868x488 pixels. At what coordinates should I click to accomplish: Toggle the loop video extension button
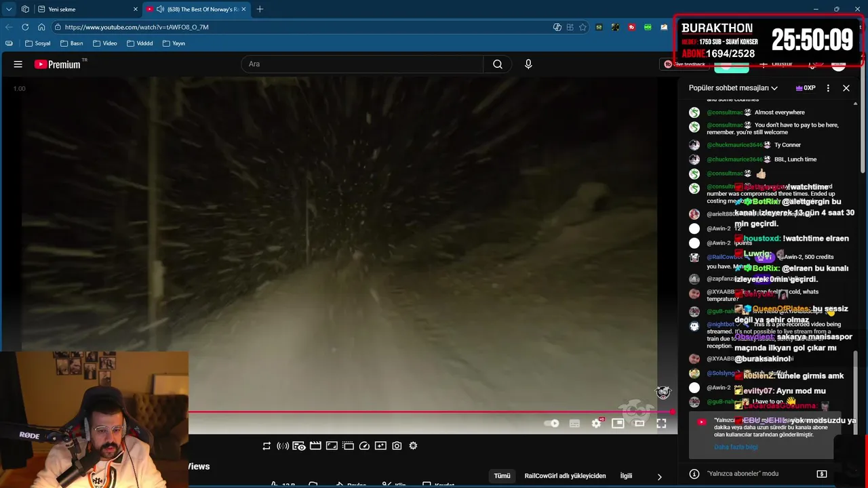tap(267, 446)
